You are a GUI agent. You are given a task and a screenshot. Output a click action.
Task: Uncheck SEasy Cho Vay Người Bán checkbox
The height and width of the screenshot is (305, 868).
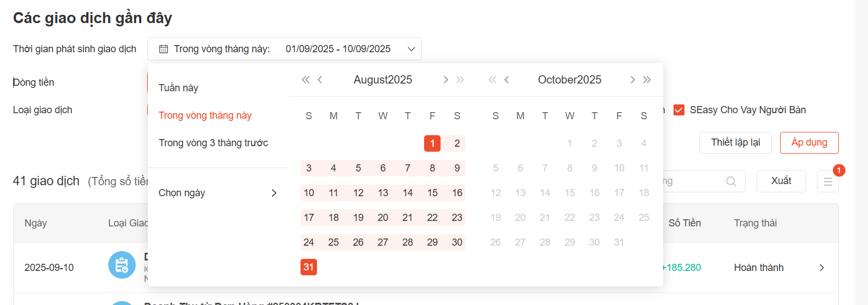pyautogui.click(x=679, y=110)
